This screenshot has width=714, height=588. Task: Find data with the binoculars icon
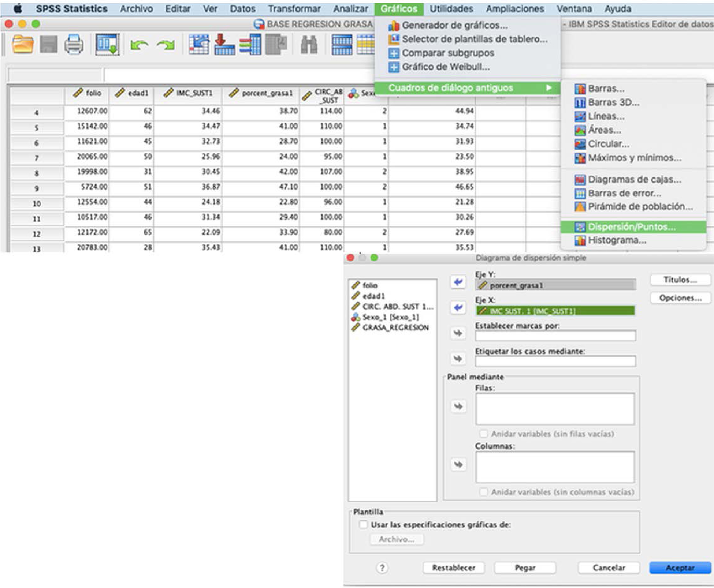[309, 45]
